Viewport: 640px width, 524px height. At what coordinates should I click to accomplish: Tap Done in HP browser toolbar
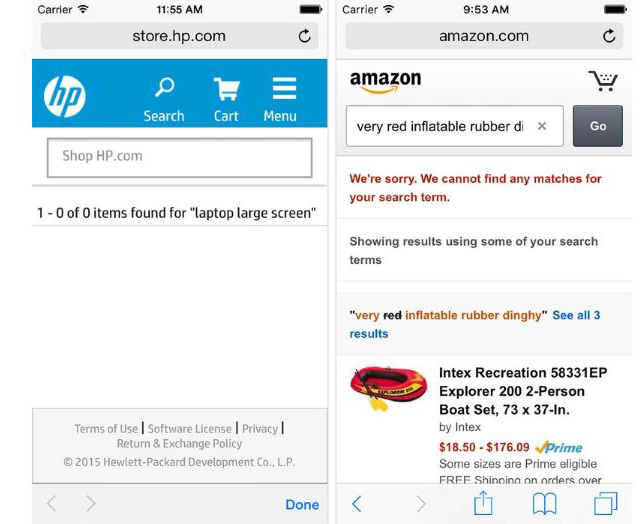tap(302, 504)
